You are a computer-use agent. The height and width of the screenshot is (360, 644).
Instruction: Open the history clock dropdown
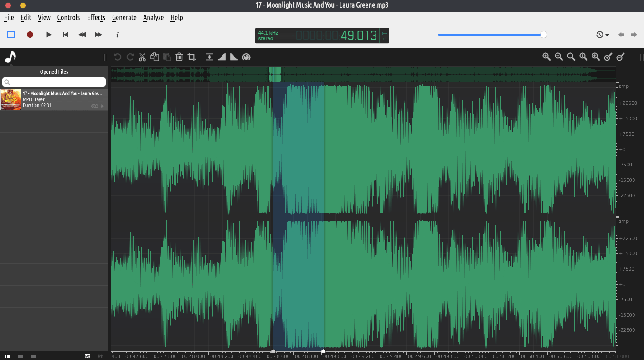pyautogui.click(x=603, y=35)
